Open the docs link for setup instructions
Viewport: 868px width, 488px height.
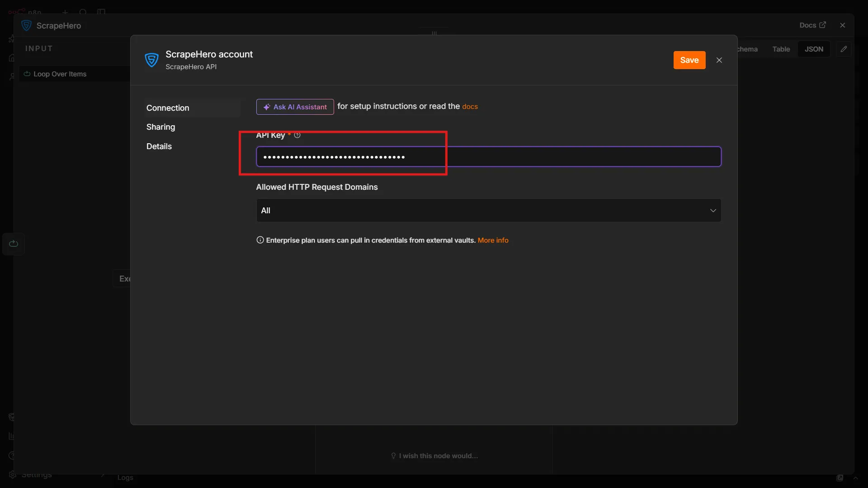(x=470, y=107)
